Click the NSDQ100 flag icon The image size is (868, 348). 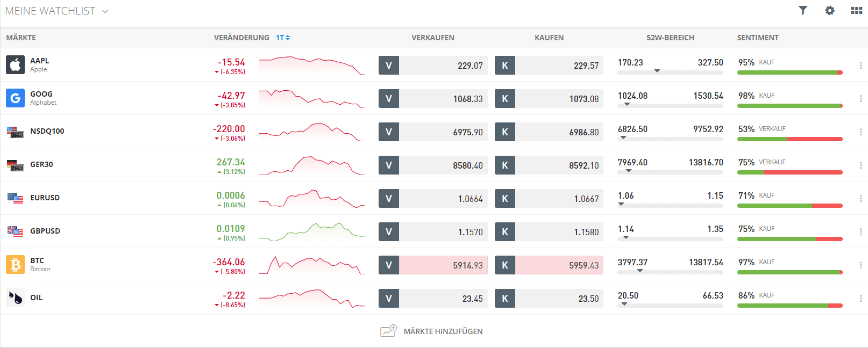point(15,132)
